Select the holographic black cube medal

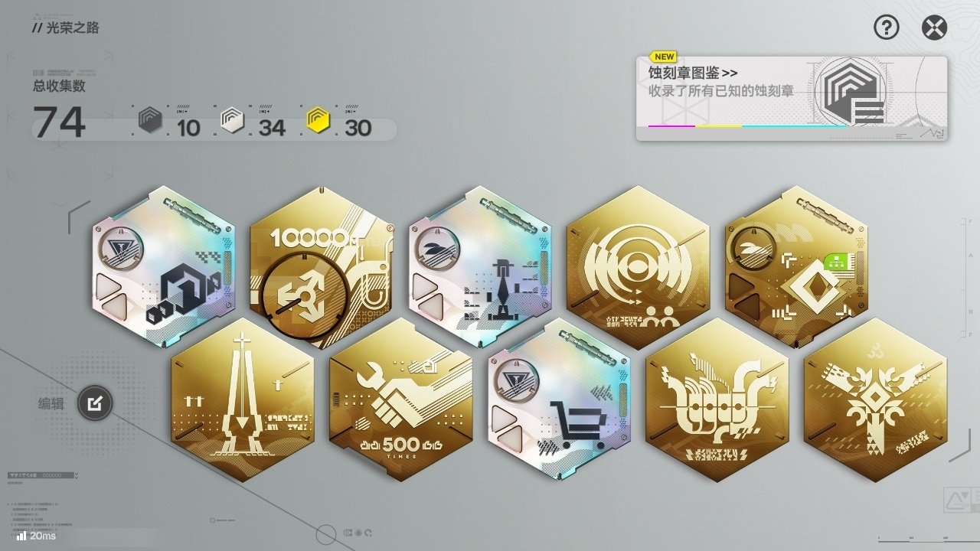164,267
